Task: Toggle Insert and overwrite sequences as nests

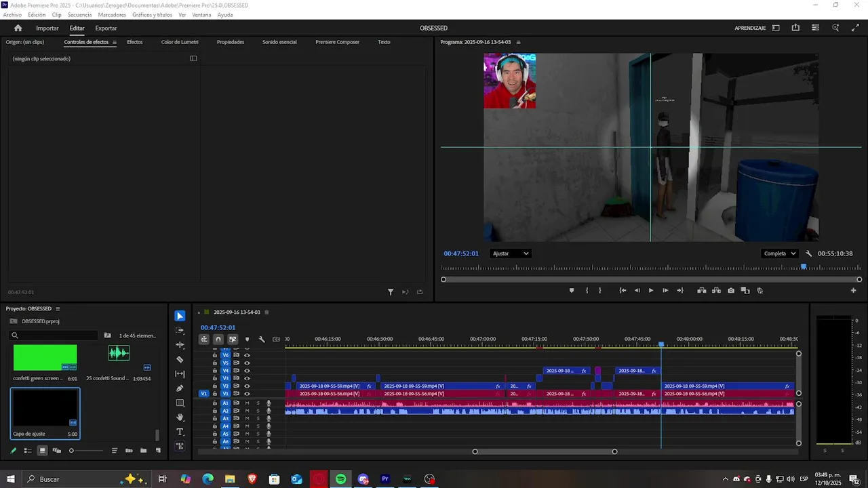Action: 204,340
